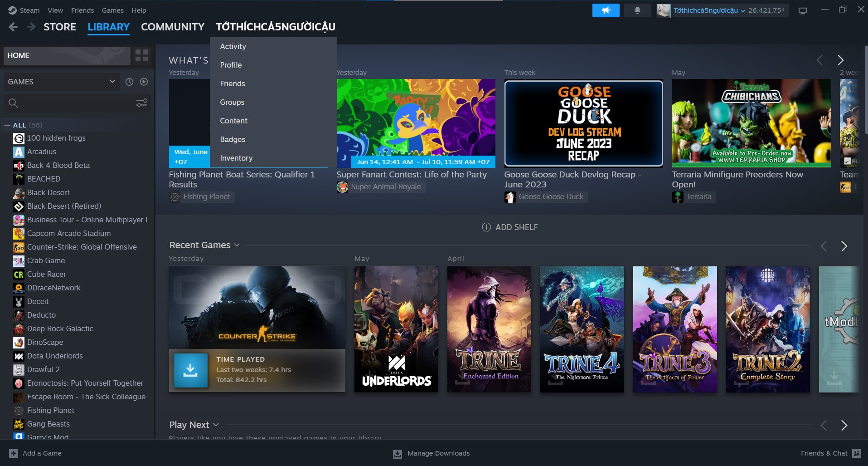This screenshot has height=466, width=868.
Task: Click the library search input field
Action: [x=77, y=103]
